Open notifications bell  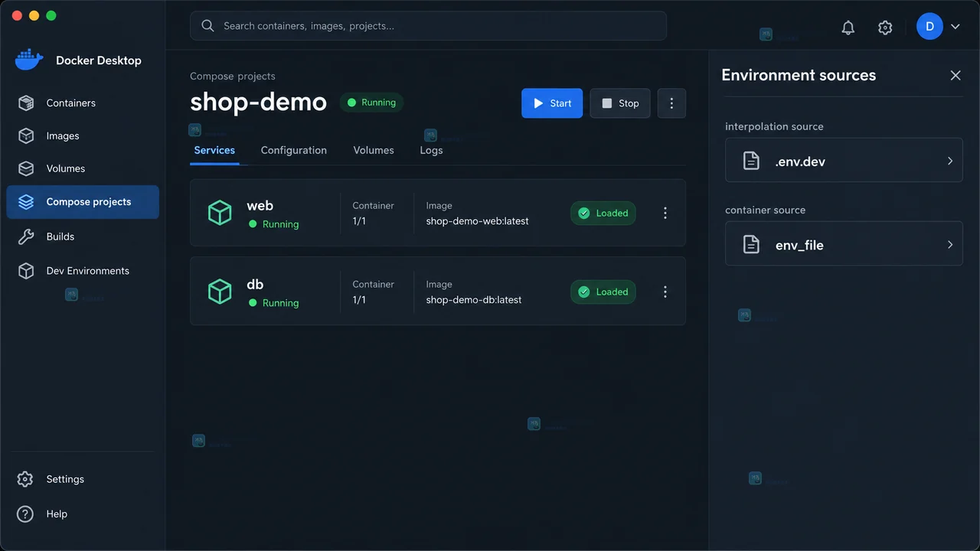tap(848, 28)
